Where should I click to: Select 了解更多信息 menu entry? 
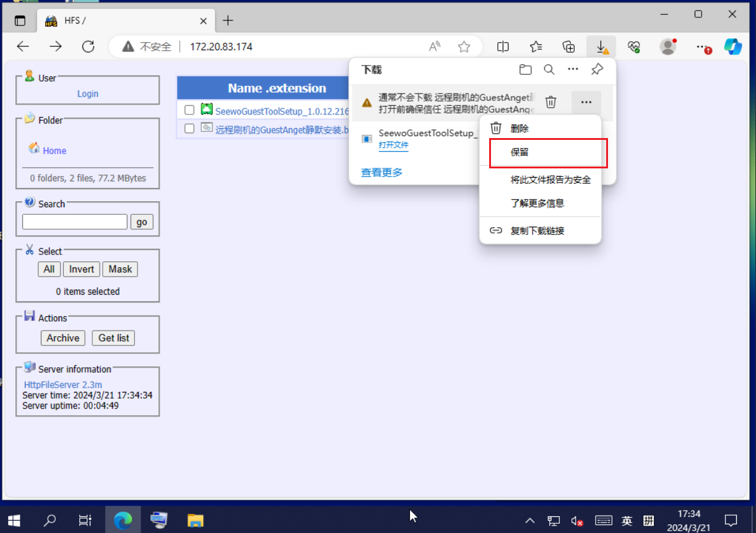pyautogui.click(x=541, y=203)
